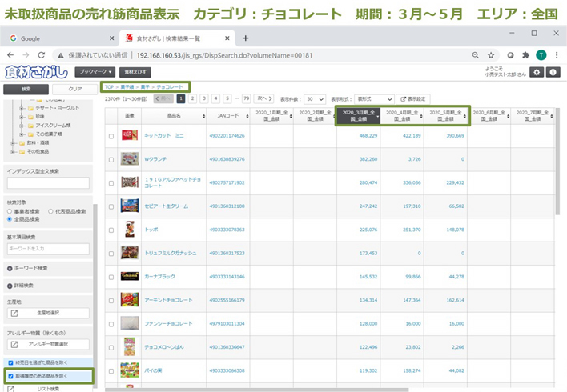Click the 菓子類 breadcrumb link

pos(127,87)
